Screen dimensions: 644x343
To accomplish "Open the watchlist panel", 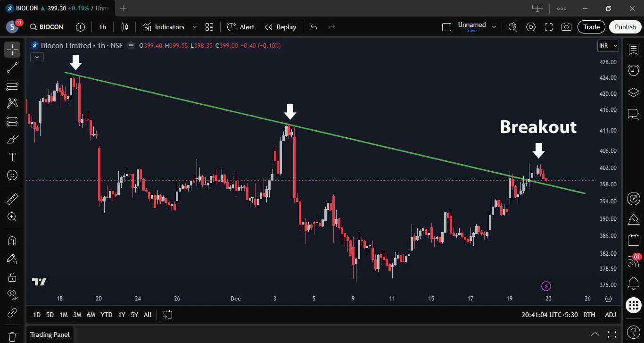I will click(633, 49).
